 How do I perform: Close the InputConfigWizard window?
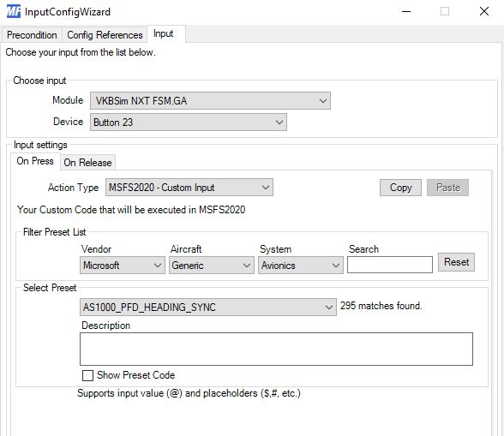484,12
